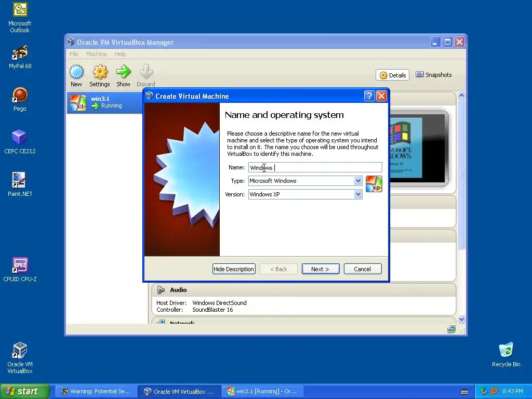Open Microsoft Outlook desktop icon
Screen dimensions: 532x399
pyautogui.click(x=20, y=18)
